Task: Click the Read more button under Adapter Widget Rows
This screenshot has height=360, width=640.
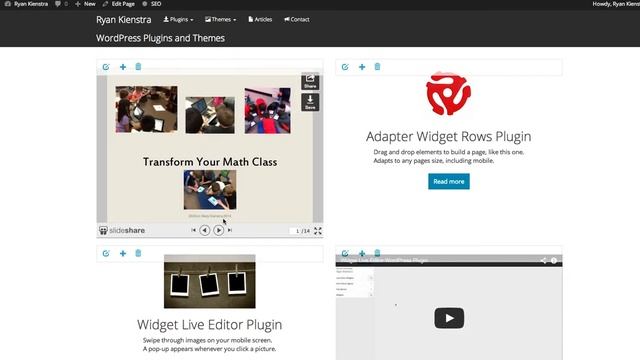Action: pos(449,182)
